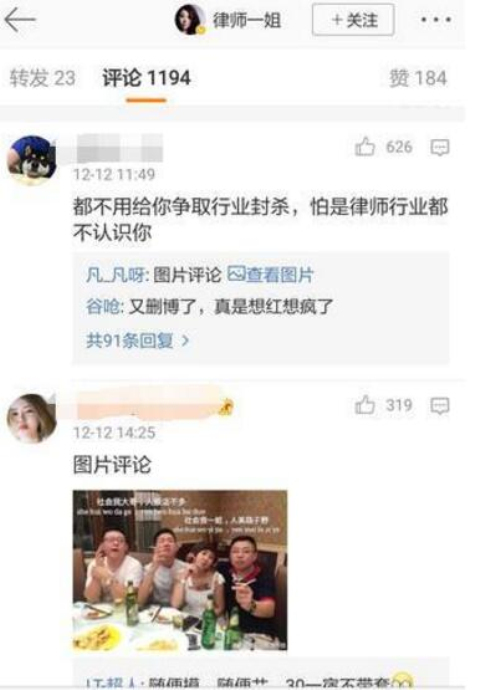The image size is (500, 690).
Task: Open 凡_凡呀 user profile link
Action: pos(115,275)
